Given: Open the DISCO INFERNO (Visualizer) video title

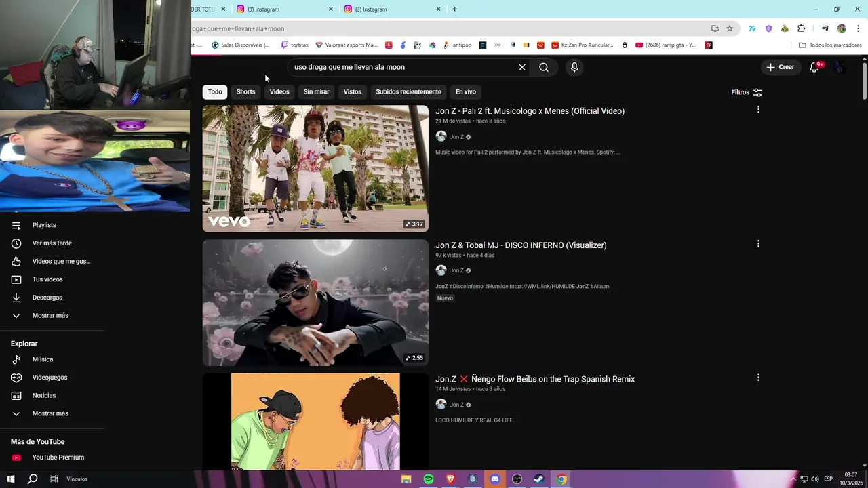Looking at the screenshot, I should point(521,245).
